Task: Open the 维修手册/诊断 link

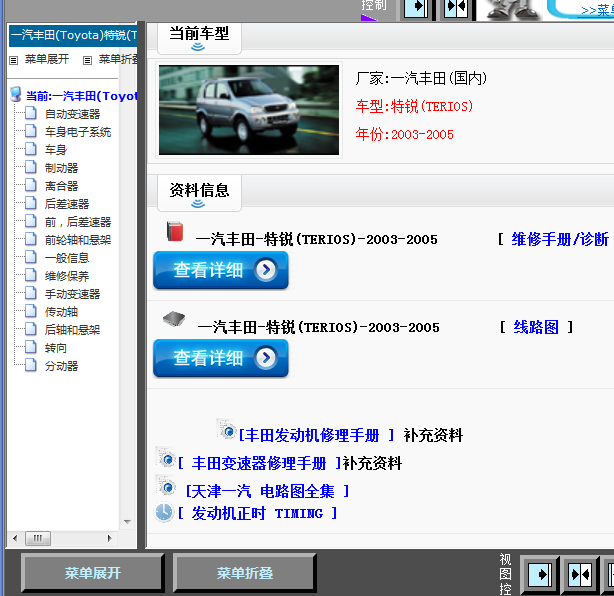Action: coord(560,239)
